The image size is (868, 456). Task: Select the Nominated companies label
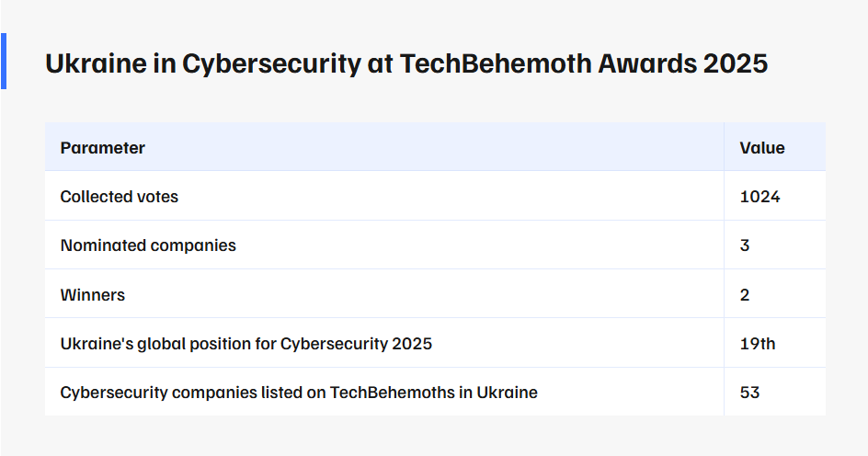pos(148,245)
